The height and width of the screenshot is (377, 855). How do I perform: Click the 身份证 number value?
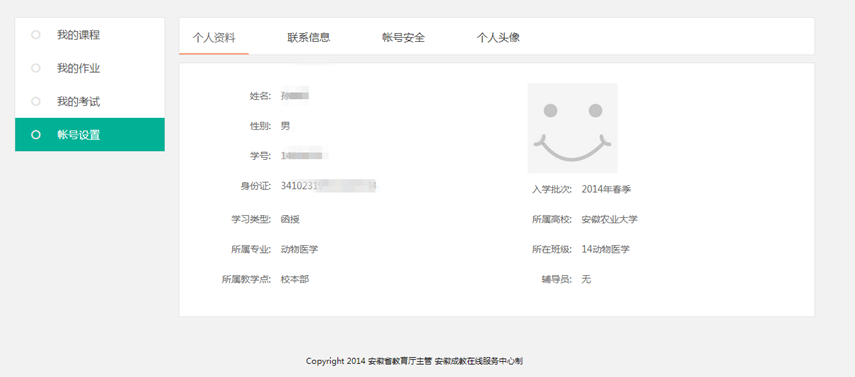(x=328, y=186)
